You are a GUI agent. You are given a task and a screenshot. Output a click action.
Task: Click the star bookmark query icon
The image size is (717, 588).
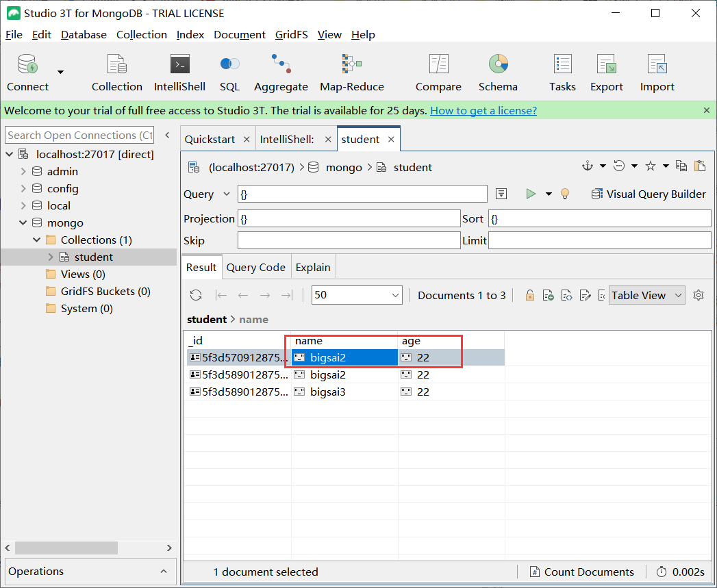tap(651, 166)
